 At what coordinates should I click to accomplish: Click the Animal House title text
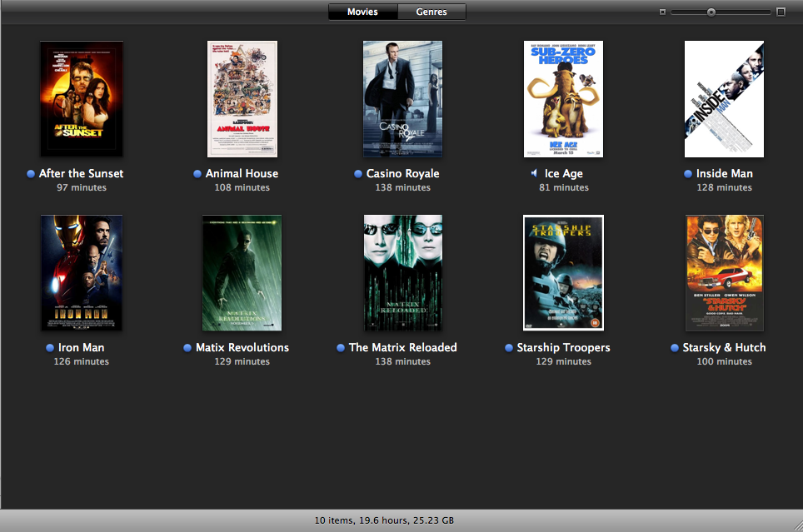tap(242, 173)
